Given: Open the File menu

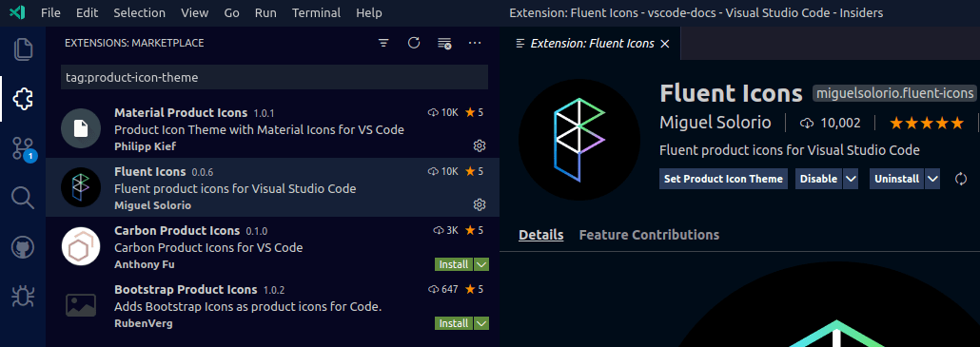Looking at the screenshot, I should 50,12.
